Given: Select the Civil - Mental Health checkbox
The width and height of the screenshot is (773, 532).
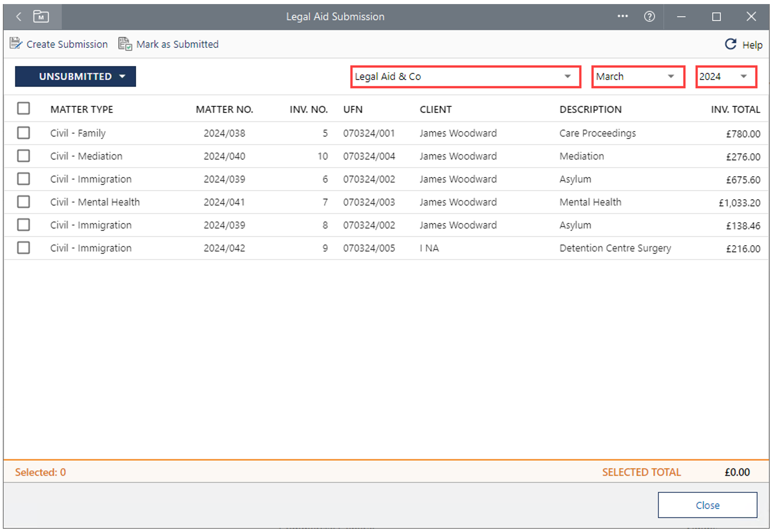Looking at the screenshot, I should click(24, 202).
